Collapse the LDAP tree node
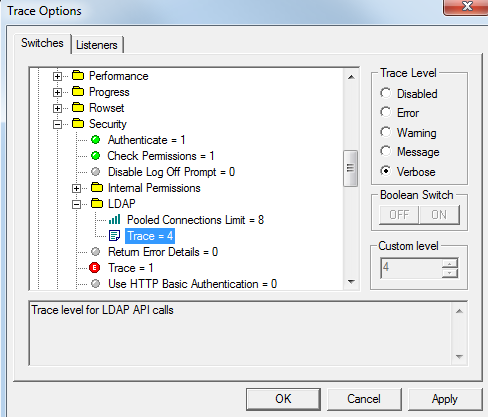 76,204
